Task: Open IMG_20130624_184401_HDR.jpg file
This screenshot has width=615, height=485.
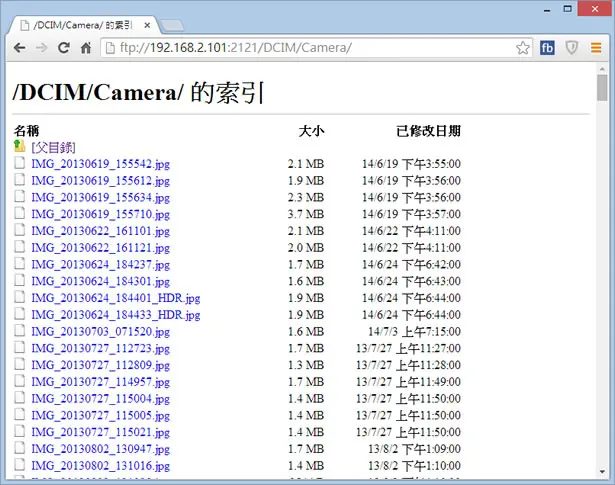Action: pos(116,298)
